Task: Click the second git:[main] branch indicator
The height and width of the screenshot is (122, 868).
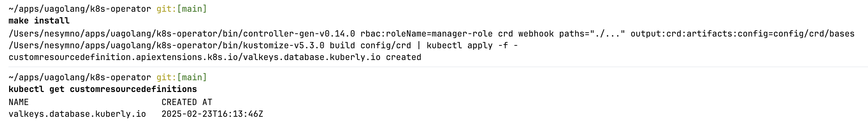Action: [182, 78]
